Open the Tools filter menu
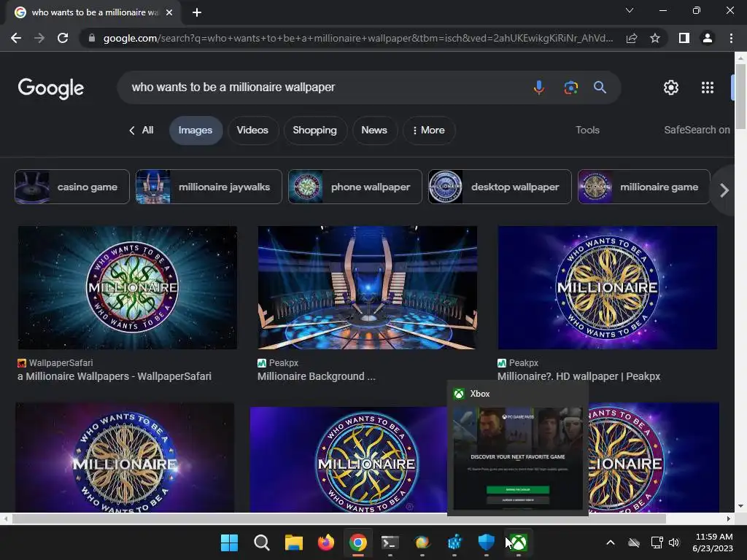Viewport: 747px width, 560px height. click(587, 130)
